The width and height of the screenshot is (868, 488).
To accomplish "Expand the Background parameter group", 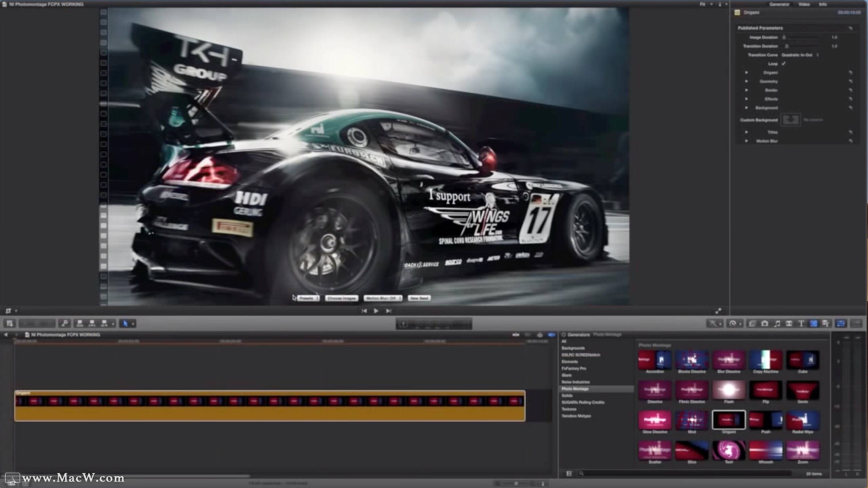I will click(746, 108).
